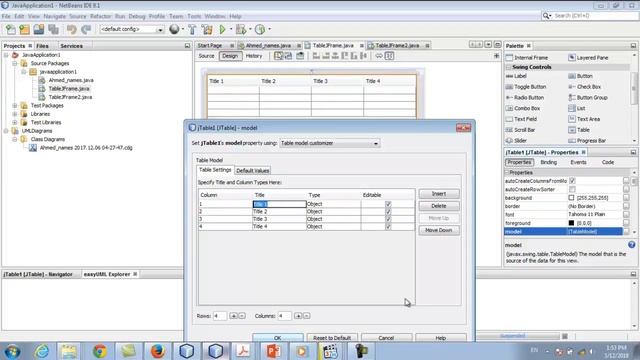Open the Tools menu
640x360 pixels.
tap(194, 16)
